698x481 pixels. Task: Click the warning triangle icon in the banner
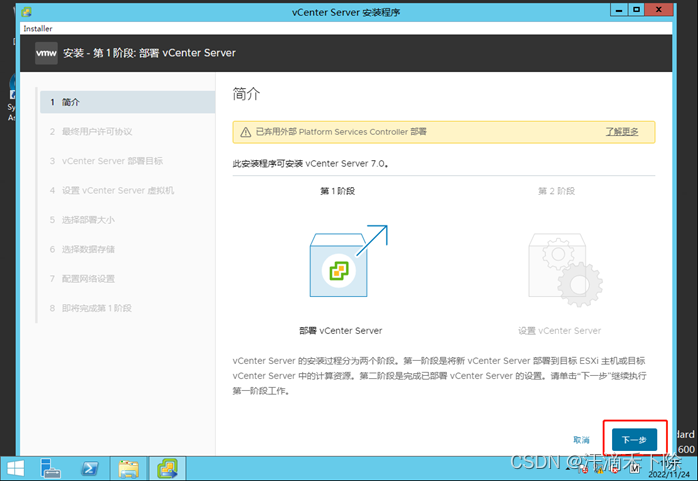[x=246, y=132]
